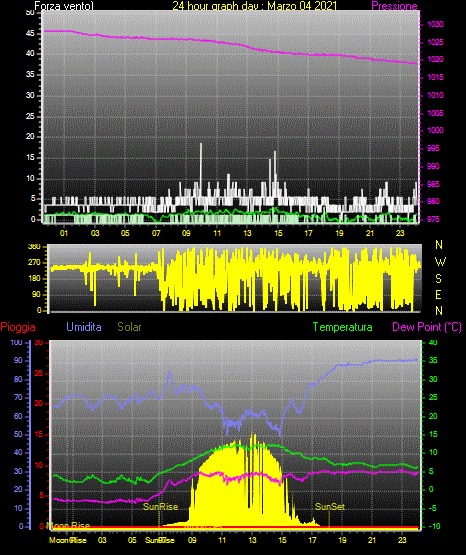Click hour '07' below the wind speed chart
The image size is (466, 555).
[x=156, y=233]
